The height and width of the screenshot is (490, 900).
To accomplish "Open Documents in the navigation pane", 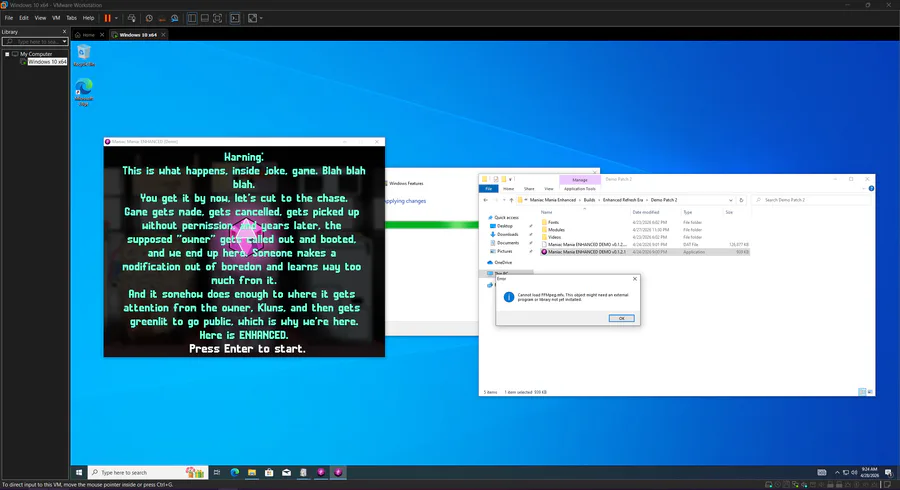I will pyautogui.click(x=508, y=243).
